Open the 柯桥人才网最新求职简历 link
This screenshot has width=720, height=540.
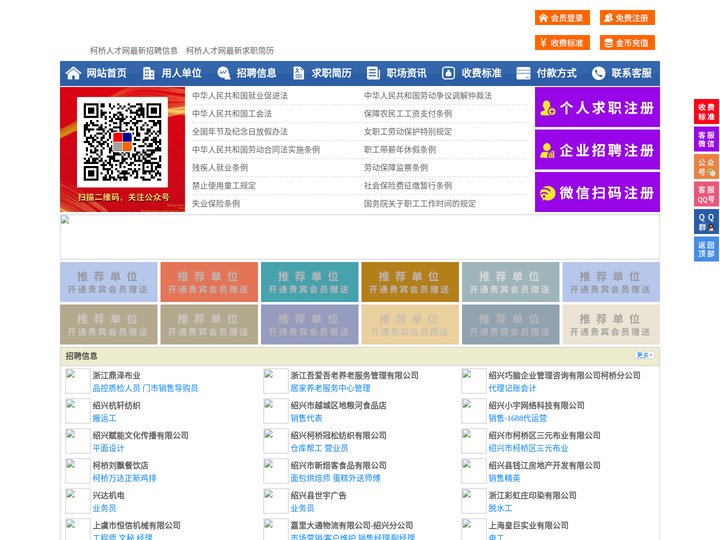(230, 51)
